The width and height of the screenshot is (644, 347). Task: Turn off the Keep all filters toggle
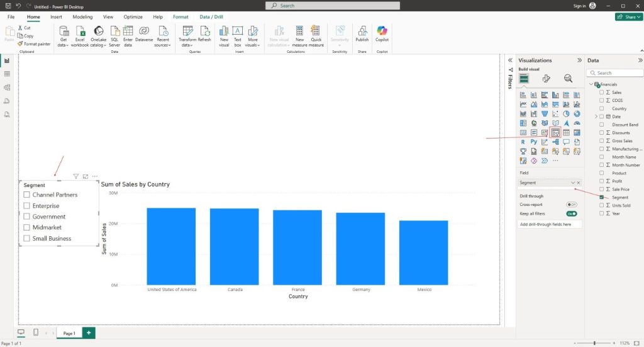pos(572,213)
